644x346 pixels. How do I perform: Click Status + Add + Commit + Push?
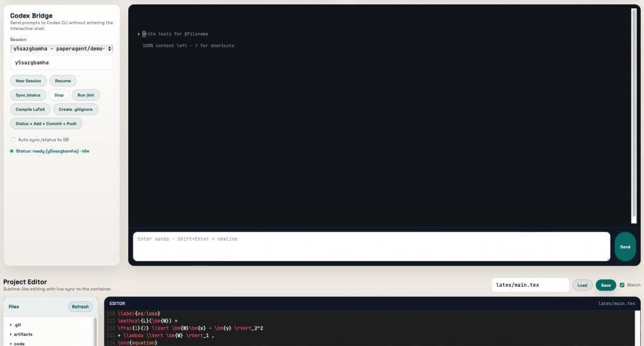click(x=46, y=124)
